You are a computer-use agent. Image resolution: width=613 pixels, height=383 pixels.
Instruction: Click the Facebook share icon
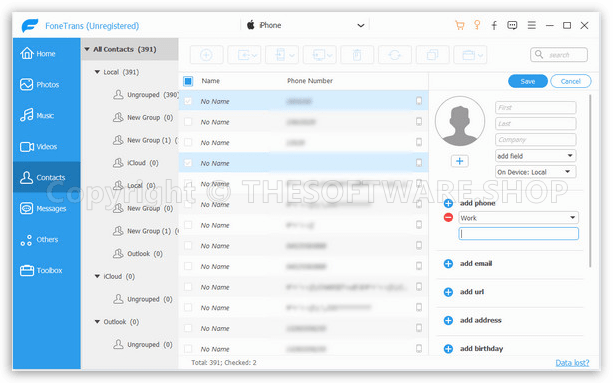[494, 26]
